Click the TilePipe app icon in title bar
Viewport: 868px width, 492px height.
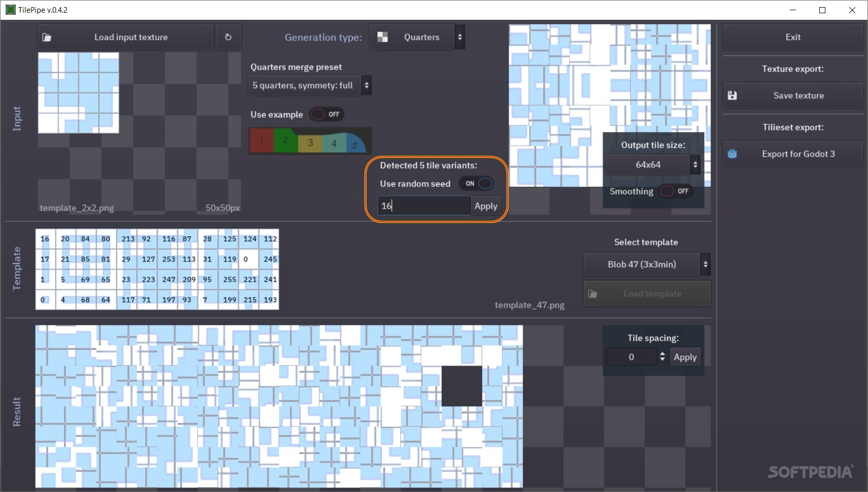coord(10,10)
